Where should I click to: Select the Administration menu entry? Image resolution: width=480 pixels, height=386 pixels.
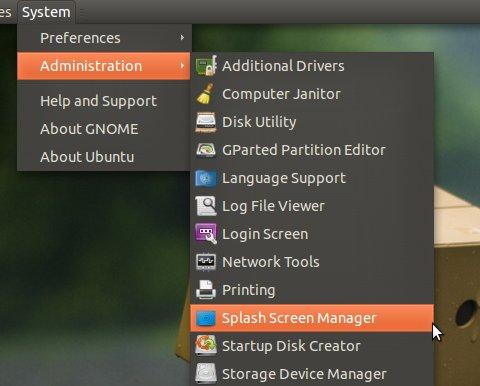[104, 66]
